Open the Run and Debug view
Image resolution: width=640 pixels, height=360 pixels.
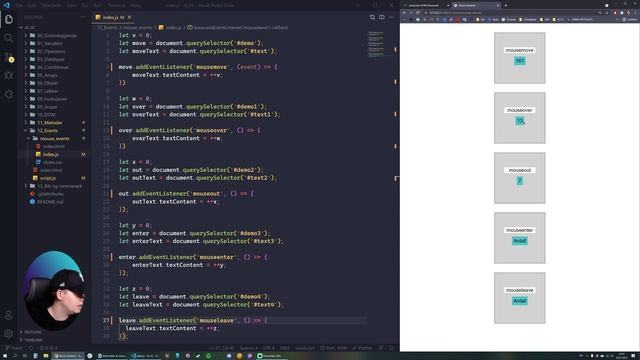click(x=9, y=76)
